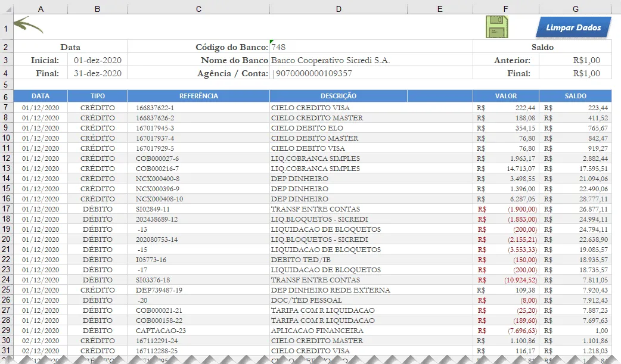Image resolution: width=621 pixels, height=364 pixels.
Task: Click DEBITO TED/IB description
Action: 339,259
